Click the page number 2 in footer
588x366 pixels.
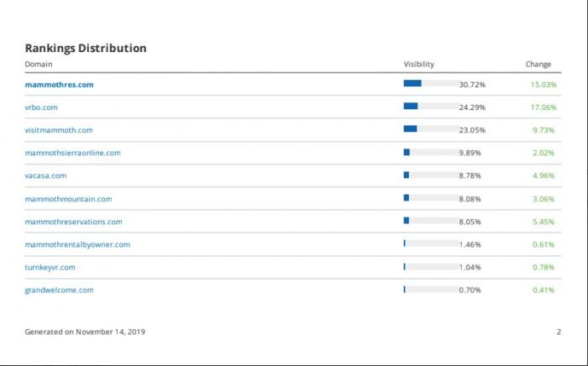point(559,332)
